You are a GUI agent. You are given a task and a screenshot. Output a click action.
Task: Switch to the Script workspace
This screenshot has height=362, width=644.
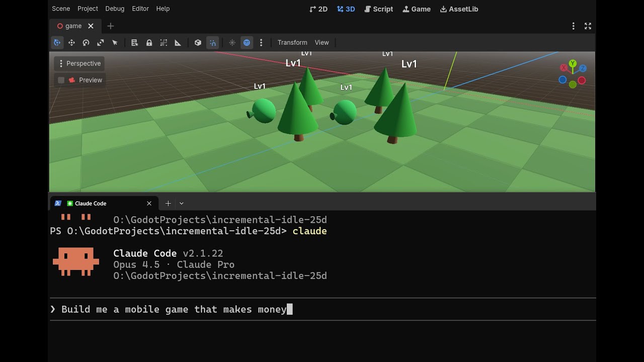pyautogui.click(x=378, y=9)
